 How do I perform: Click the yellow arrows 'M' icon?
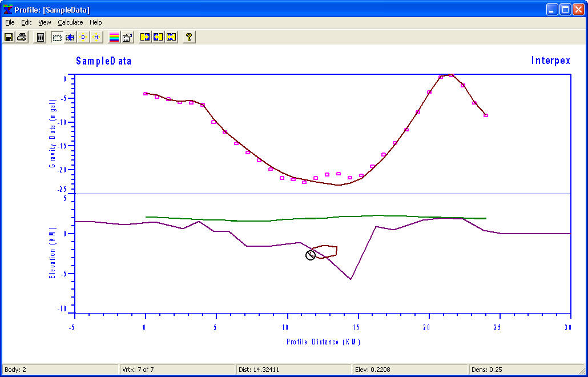pyautogui.click(x=96, y=37)
